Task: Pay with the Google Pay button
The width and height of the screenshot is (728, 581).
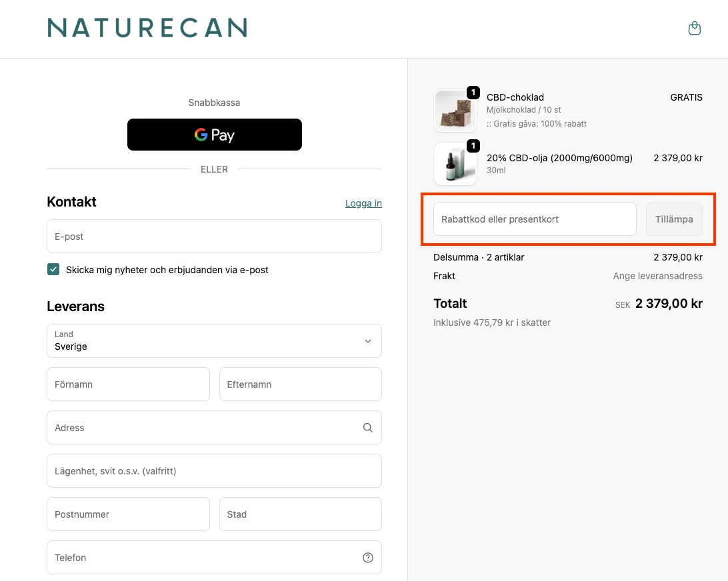Action: click(x=214, y=135)
